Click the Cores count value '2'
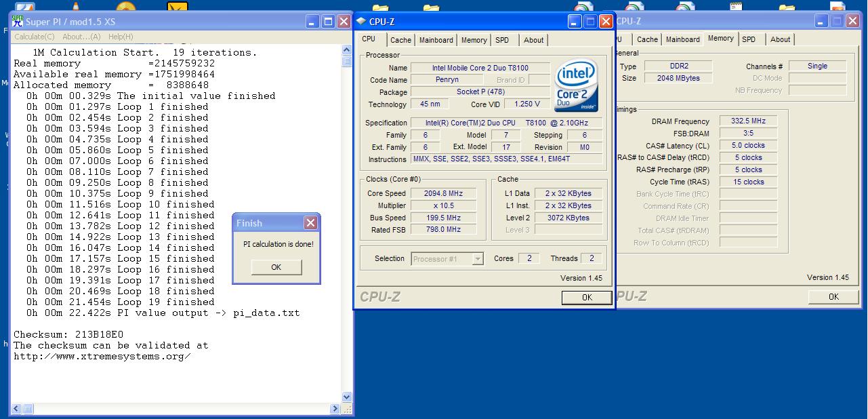The width and height of the screenshot is (868, 419). tap(529, 258)
